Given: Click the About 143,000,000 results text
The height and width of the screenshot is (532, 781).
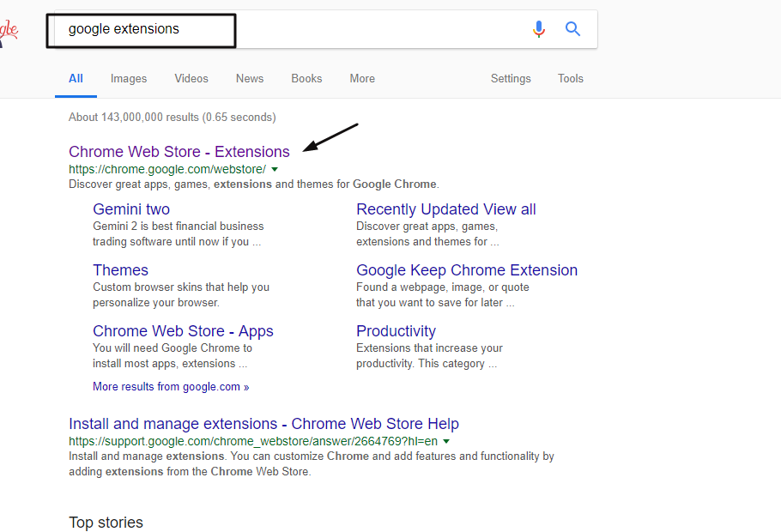Looking at the screenshot, I should pyautogui.click(x=172, y=117).
